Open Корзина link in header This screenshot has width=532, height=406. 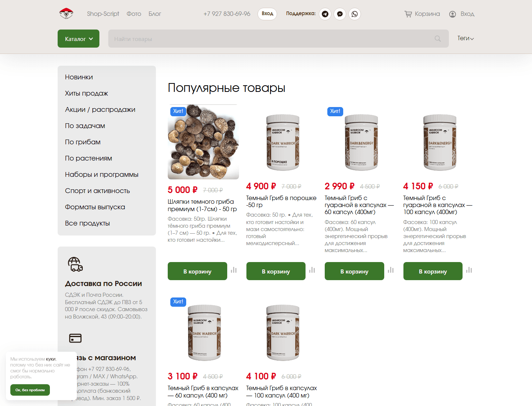pyautogui.click(x=427, y=14)
